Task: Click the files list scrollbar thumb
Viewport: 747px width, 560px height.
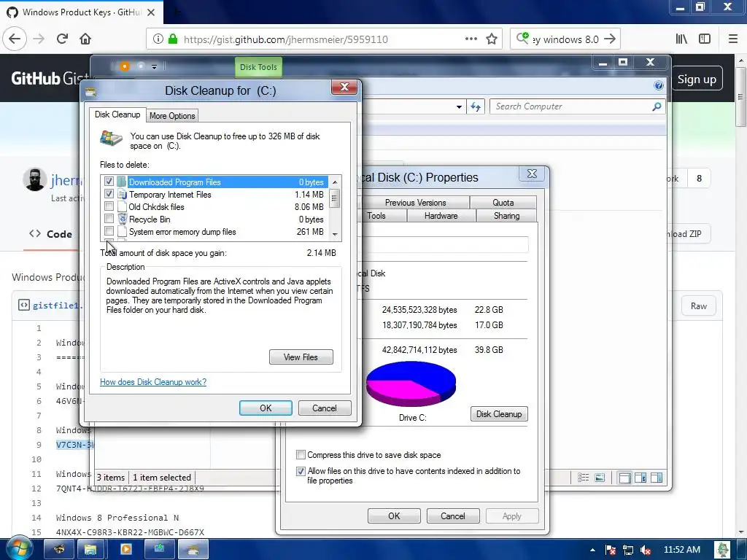Action: pos(334,198)
